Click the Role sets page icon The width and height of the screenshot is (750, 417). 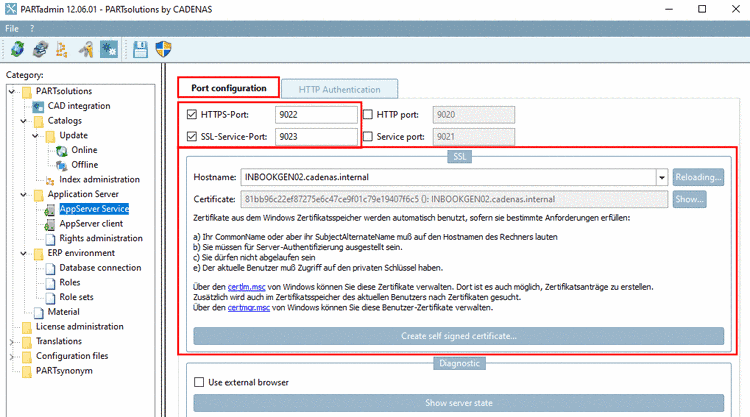(x=50, y=297)
